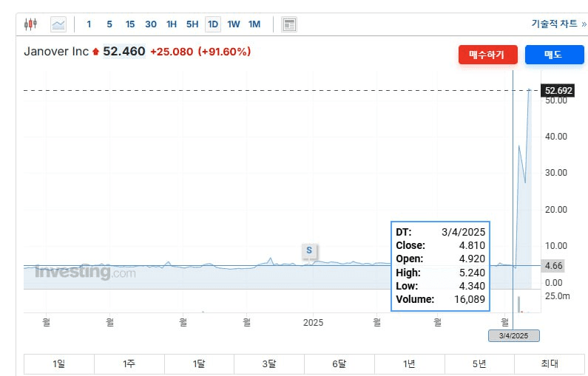Screen dimensions: 588x376
Task: Select the 15-minute interval
Action: (130, 24)
